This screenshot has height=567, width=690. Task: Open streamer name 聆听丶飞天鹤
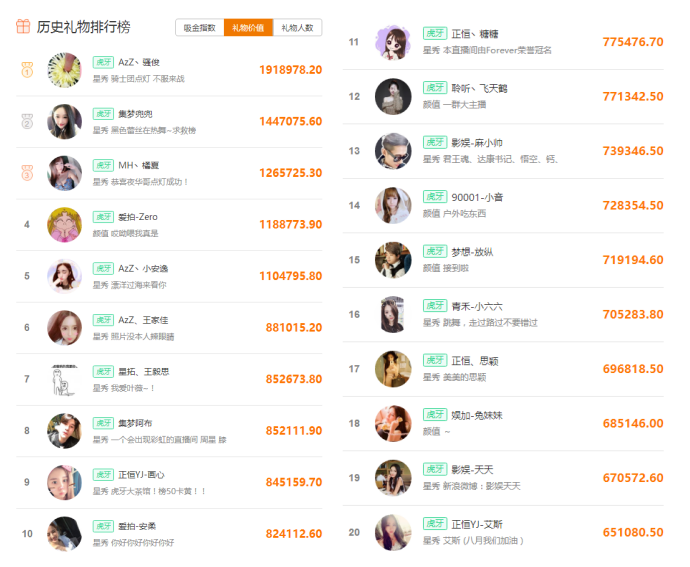[480, 88]
